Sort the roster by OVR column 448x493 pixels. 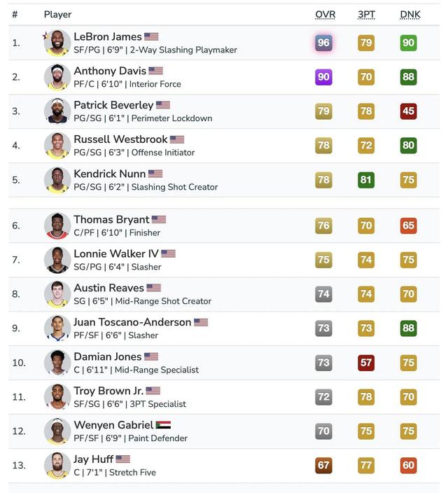(x=325, y=14)
